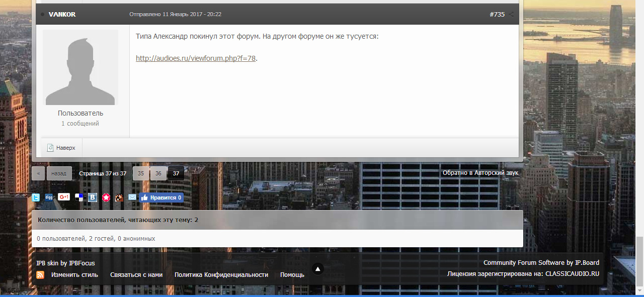Go to page 35 of the topic

141,173
